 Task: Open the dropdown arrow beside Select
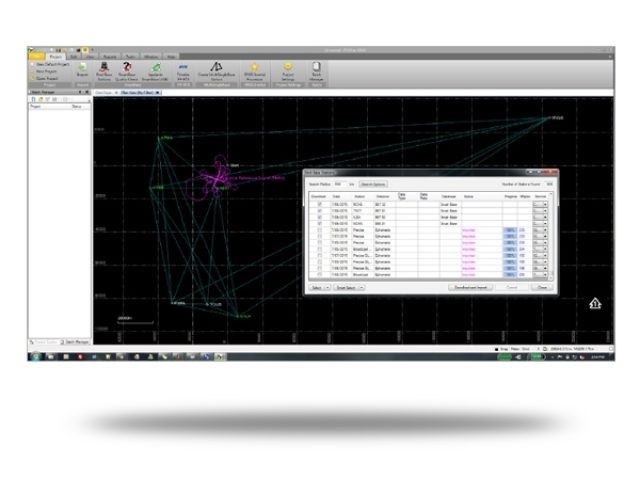click(x=327, y=288)
